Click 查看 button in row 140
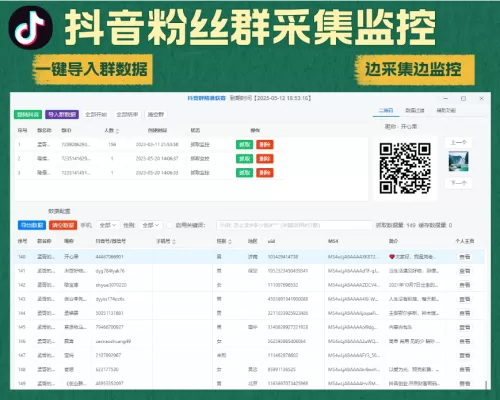500x400 pixels. click(465, 257)
